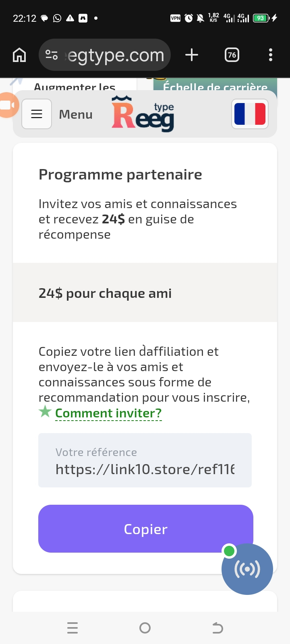Tap the Android recent apps button

tap(72, 628)
